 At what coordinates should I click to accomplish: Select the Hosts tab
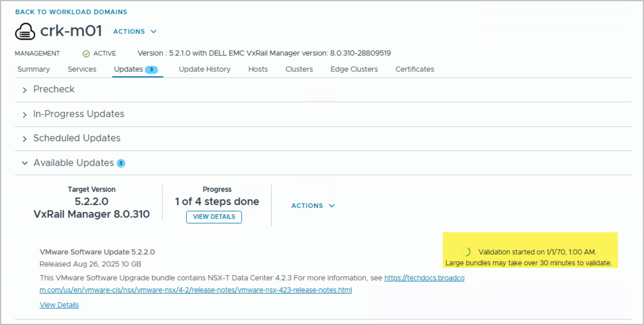[x=258, y=69]
